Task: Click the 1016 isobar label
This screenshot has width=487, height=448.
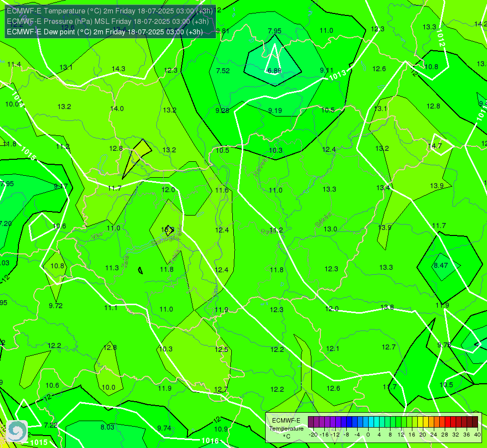Action: tap(210, 441)
